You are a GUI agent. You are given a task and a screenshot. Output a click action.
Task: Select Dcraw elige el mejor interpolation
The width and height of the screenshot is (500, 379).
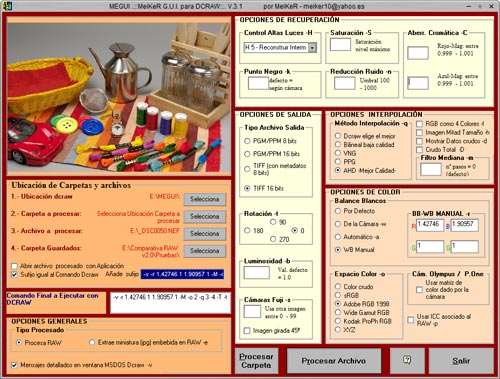(x=338, y=136)
